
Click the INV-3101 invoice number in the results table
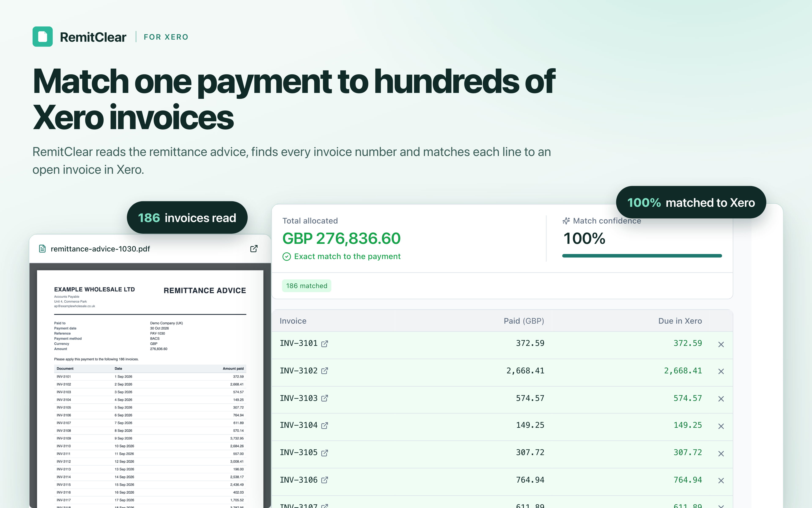pos(299,343)
